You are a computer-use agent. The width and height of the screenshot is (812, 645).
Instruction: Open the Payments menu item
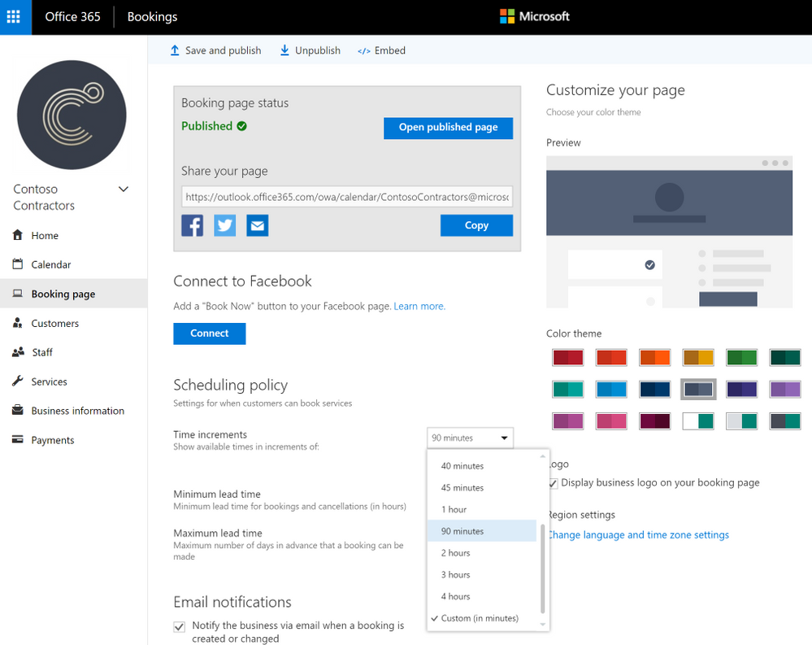point(73,440)
